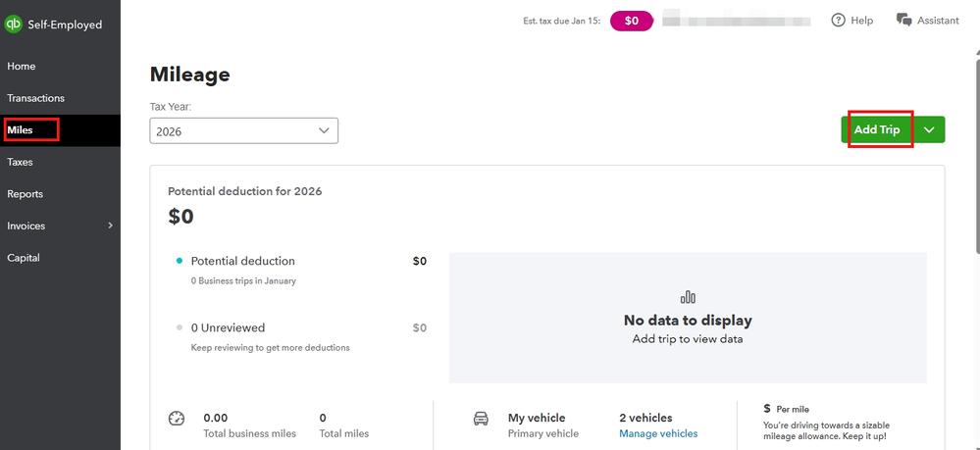This screenshot has height=450, width=980.
Task: Click the speedometer total miles icon
Action: 177,419
